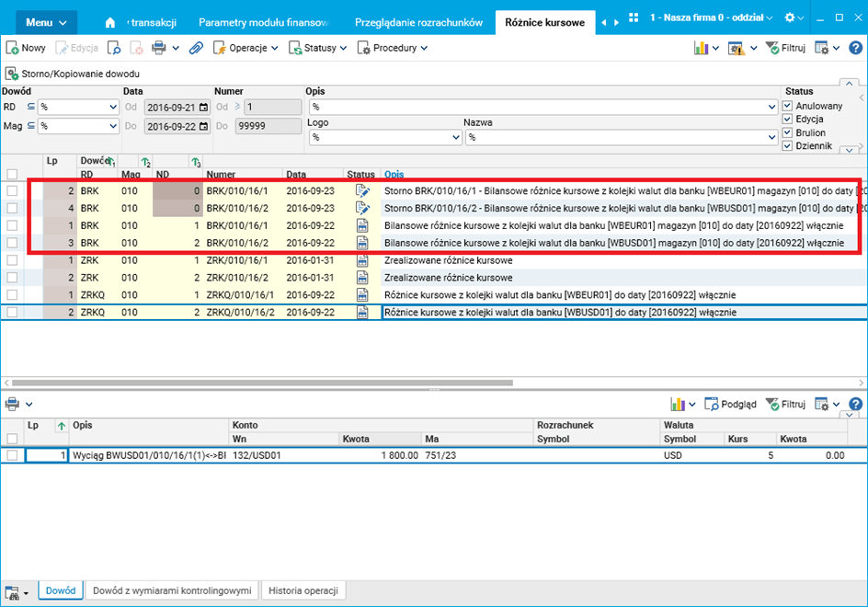Click the printer icon in main toolbar

(159, 48)
